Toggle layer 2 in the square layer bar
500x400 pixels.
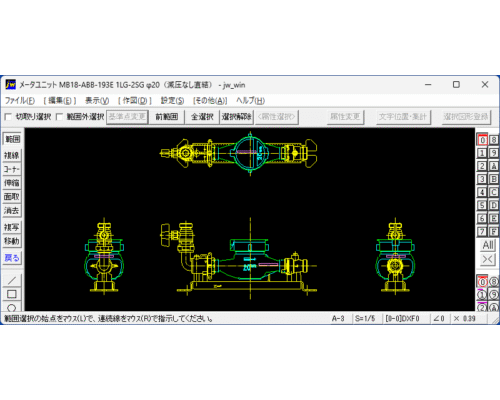pyautogui.click(x=482, y=166)
